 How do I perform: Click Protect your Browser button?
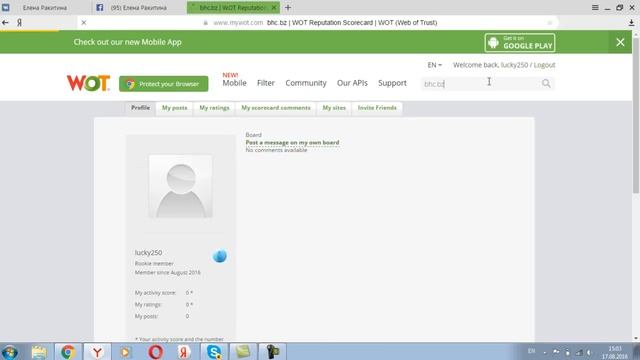pyautogui.click(x=164, y=84)
